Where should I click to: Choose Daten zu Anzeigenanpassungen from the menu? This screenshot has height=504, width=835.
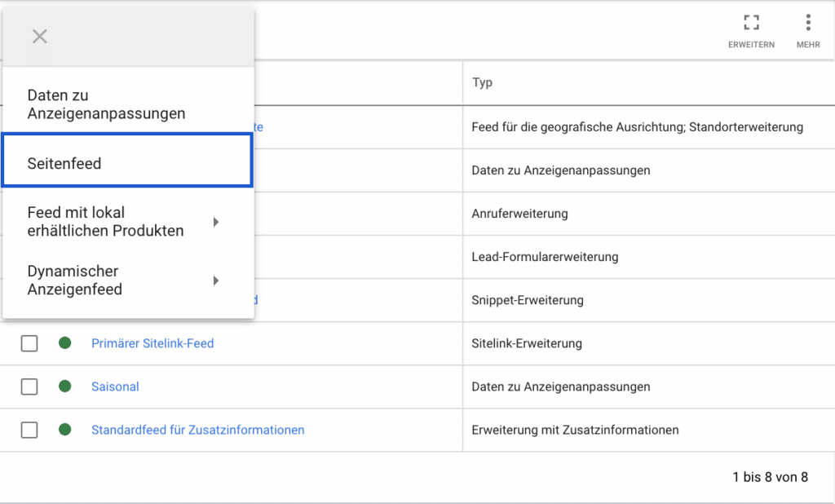(106, 105)
